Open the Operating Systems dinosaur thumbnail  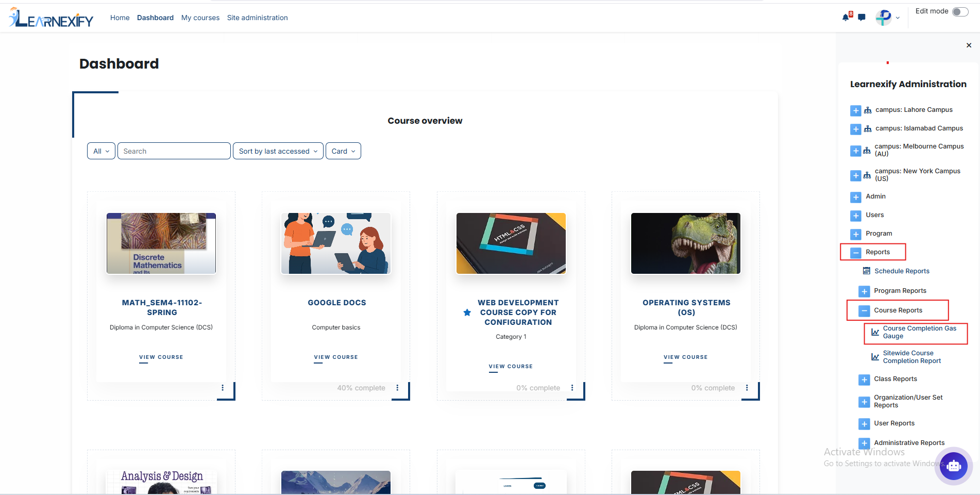686,243
